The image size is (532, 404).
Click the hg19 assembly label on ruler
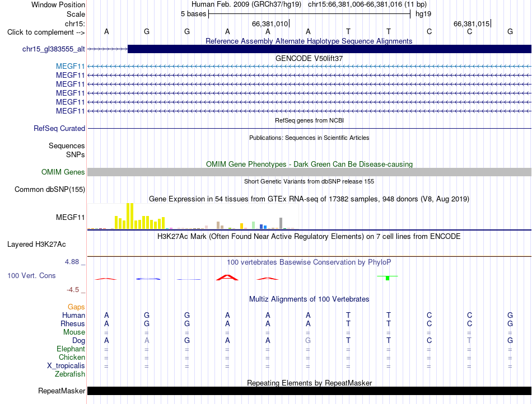pyautogui.click(x=423, y=14)
